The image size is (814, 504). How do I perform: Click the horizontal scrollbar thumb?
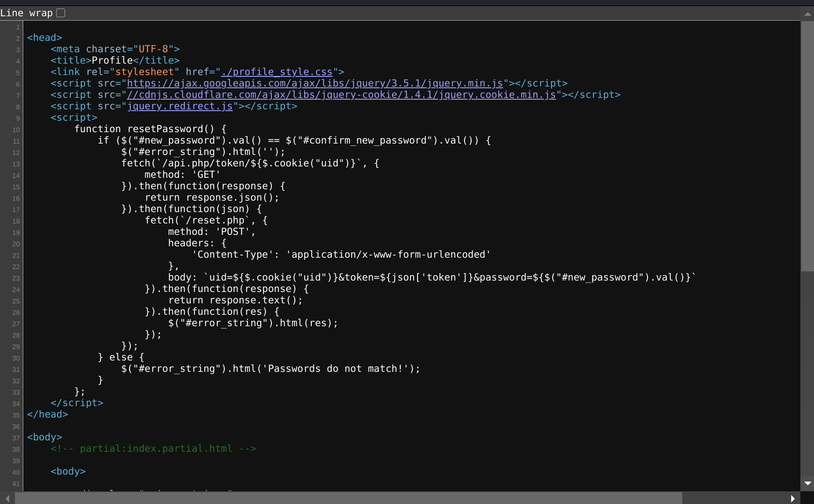[348, 499]
